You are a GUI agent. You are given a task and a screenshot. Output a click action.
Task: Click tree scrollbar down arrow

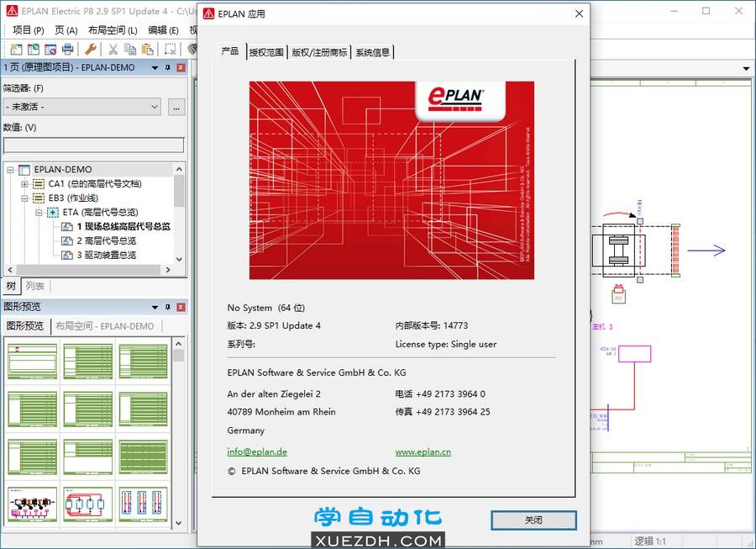click(x=179, y=260)
